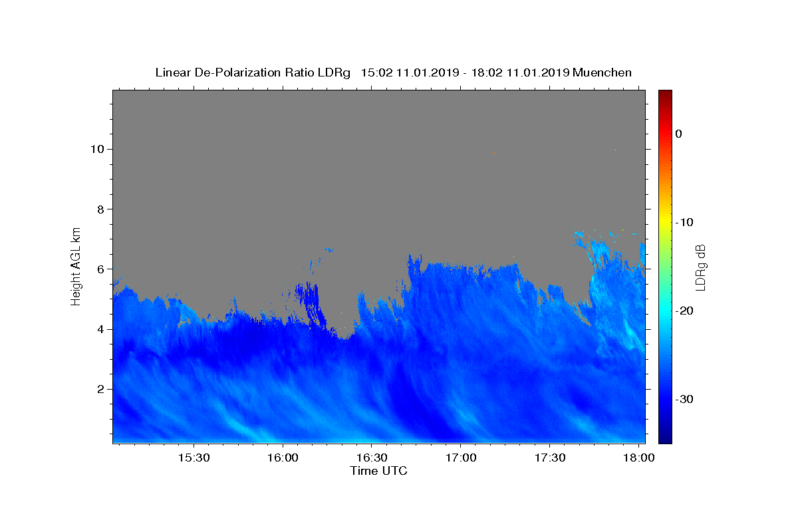
Task: Click the 16:30 time tick label
Action: pos(372,458)
